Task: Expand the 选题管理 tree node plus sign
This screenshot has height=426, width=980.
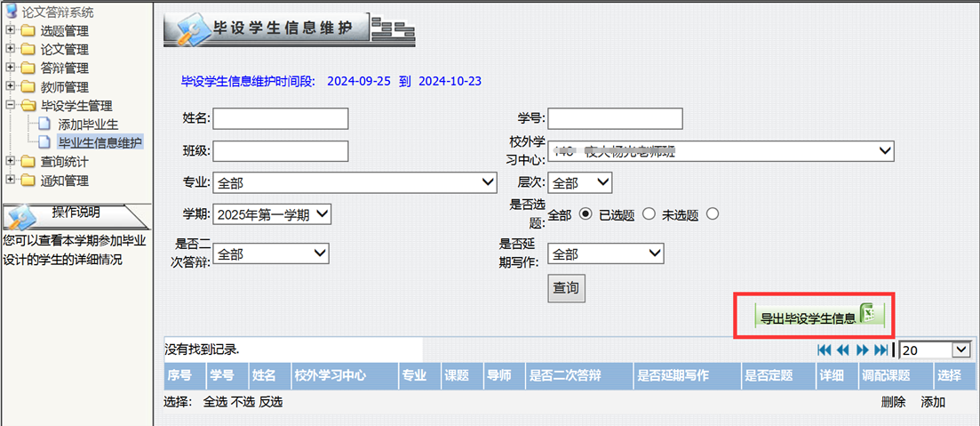Action: (10, 31)
